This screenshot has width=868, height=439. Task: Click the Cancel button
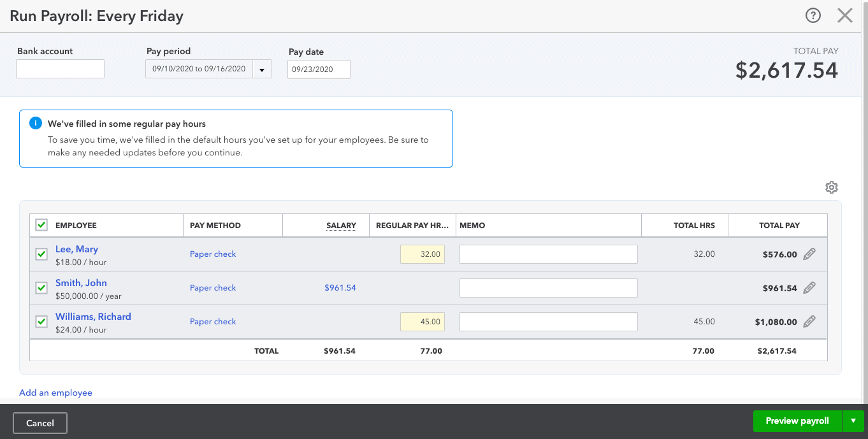(x=40, y=423)
